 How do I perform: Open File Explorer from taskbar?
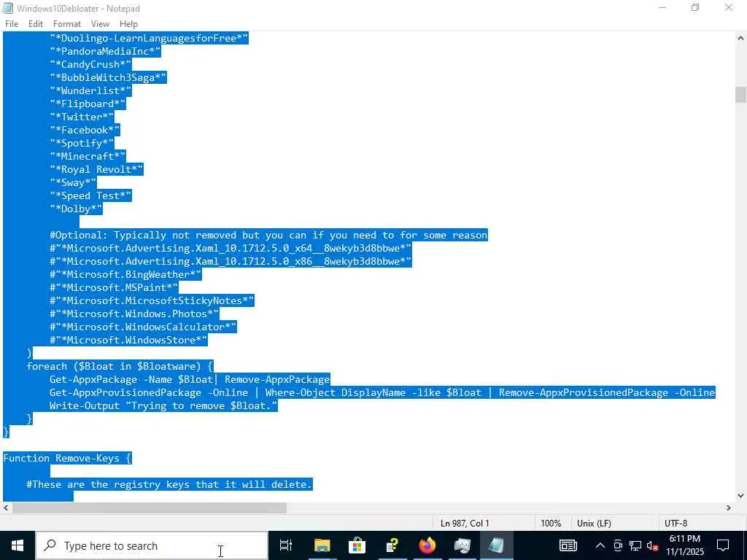coord(322,545)
